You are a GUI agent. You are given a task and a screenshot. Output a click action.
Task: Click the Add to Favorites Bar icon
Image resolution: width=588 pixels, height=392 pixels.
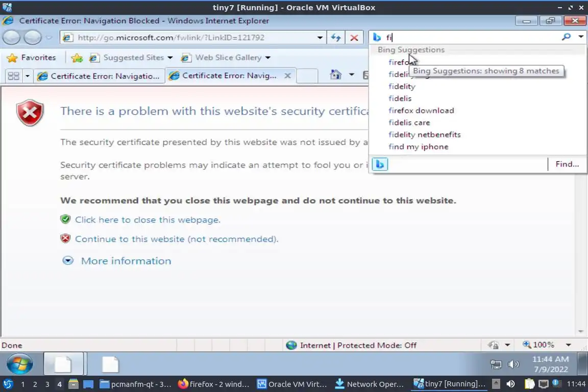click(x=77, y=57)
